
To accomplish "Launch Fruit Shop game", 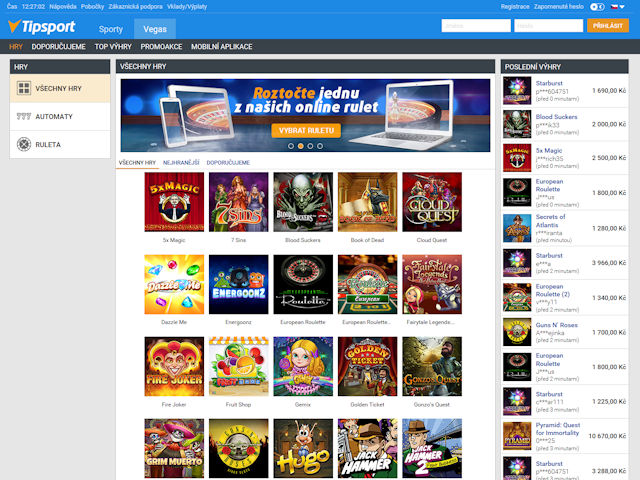I will click(239, 367).
